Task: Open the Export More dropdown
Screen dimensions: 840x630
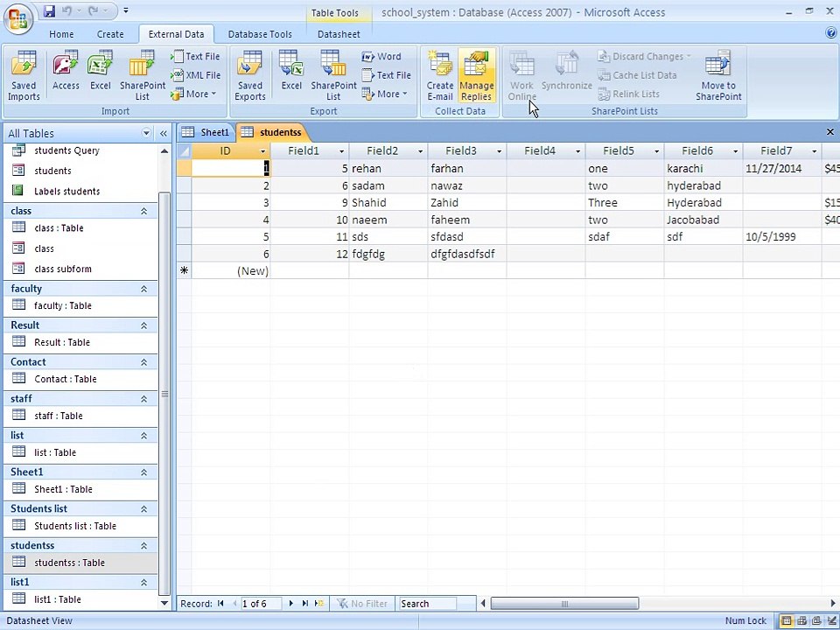Action: [x=385, y=94]
